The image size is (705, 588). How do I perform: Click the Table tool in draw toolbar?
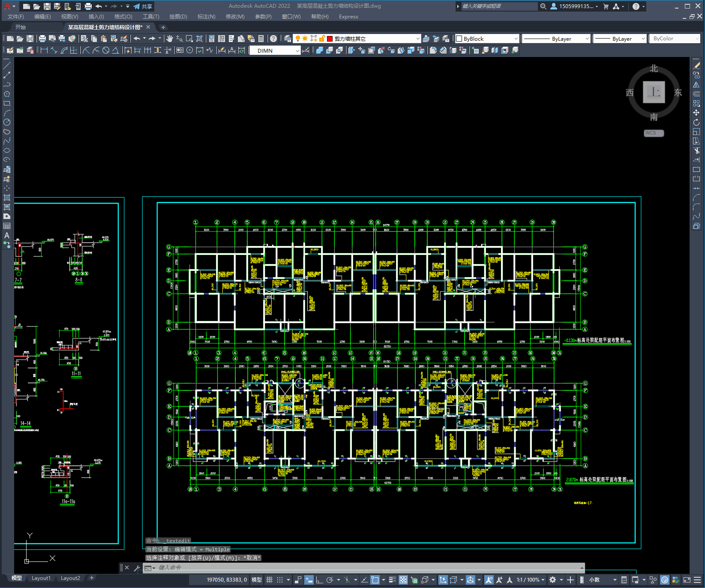pyautogui.click(x=7, y=226)
